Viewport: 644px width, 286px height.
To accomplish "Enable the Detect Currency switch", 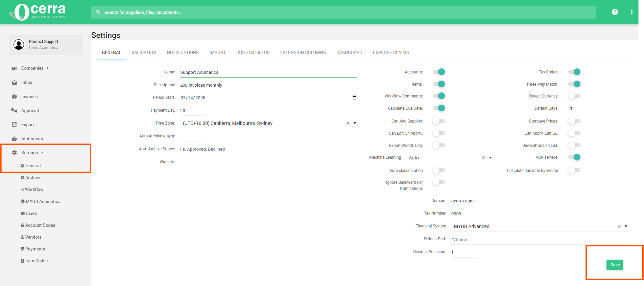I will tap(574, 96).
